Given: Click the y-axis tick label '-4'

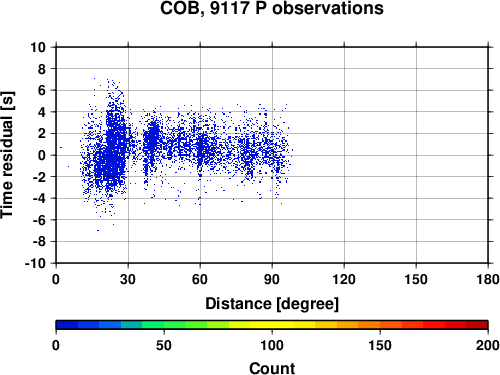Looking at the screenshot, I should tap(39, 198).
